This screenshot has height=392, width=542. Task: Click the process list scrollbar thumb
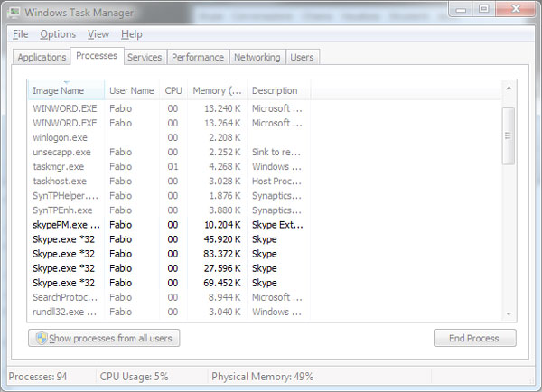coord(508,136)
